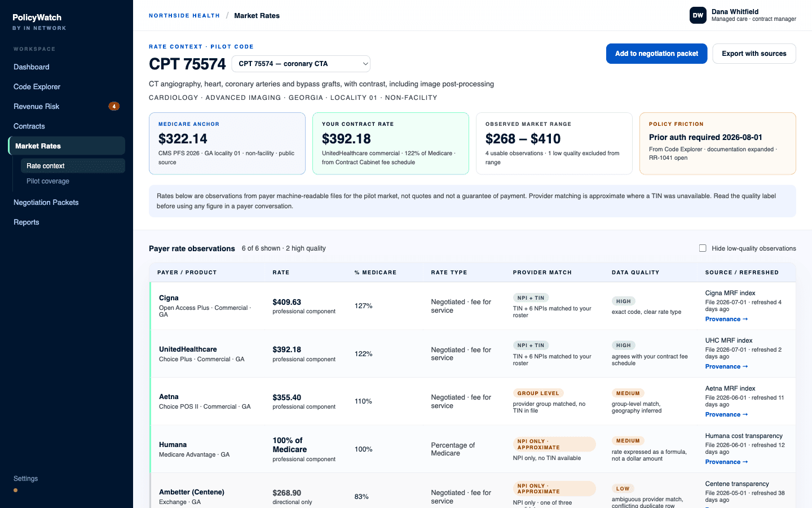Open Dashboard in the sidebar
812x508 pixels.
coord(67,67)
